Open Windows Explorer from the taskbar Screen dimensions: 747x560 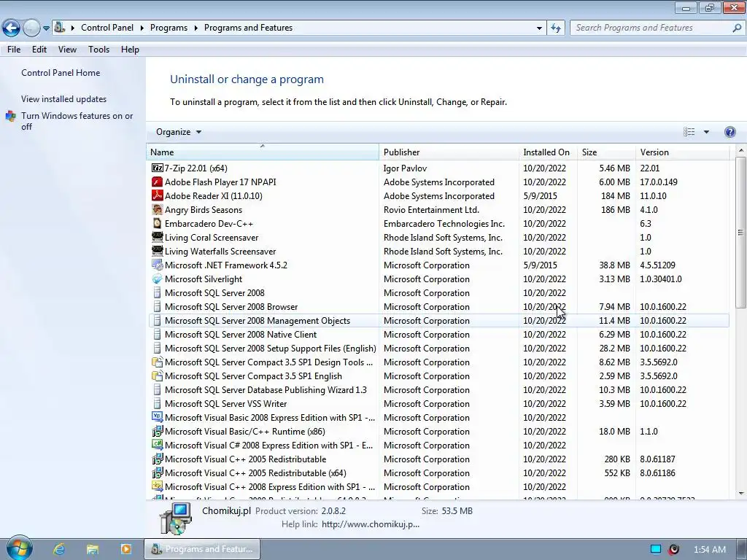pos(93,549)
